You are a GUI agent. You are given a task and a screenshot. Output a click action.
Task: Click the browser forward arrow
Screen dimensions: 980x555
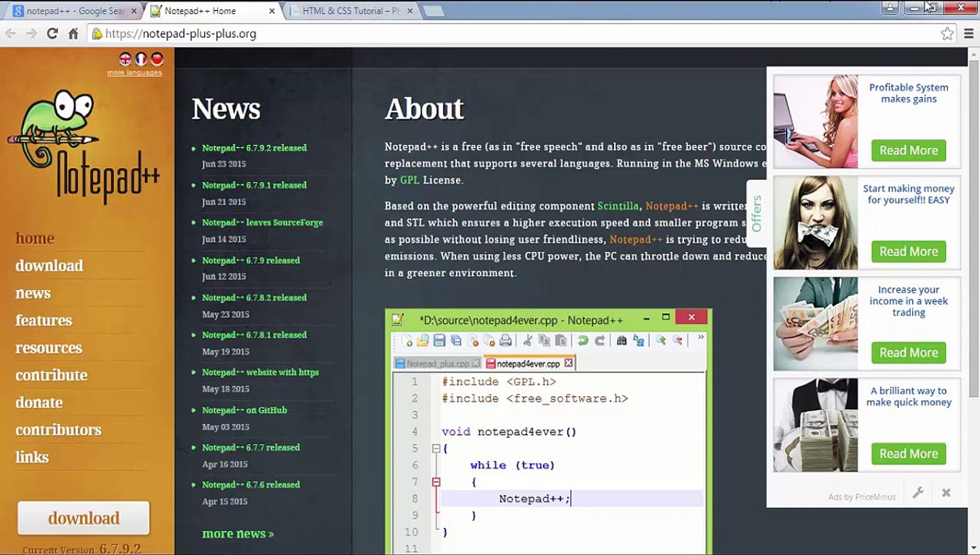pyautogui.click(x=32, y=34)
